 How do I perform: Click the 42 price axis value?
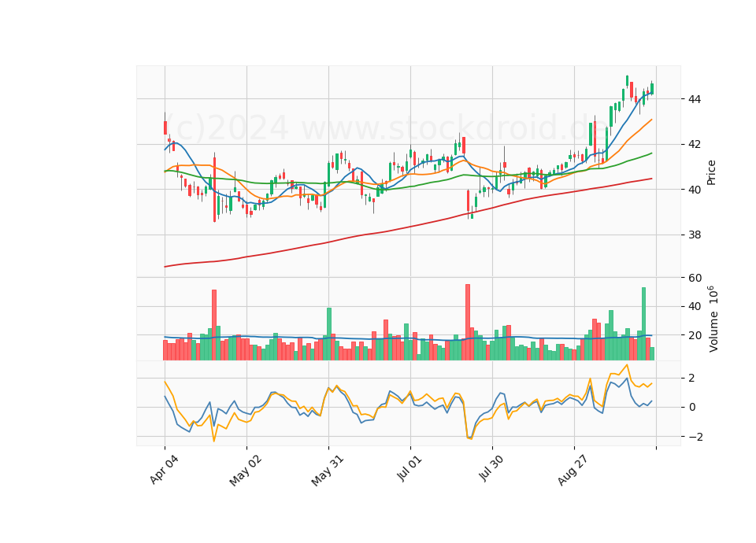[695, 145]
